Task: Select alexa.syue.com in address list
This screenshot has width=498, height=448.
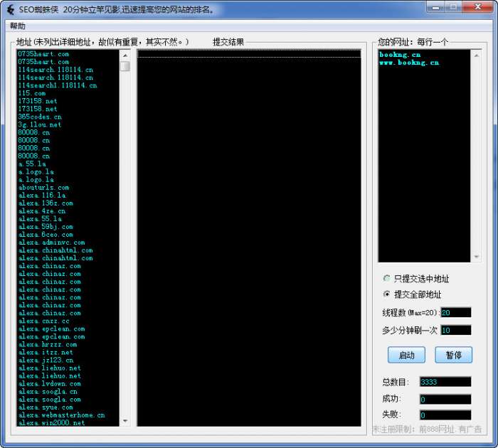Action: pos(46,407)
